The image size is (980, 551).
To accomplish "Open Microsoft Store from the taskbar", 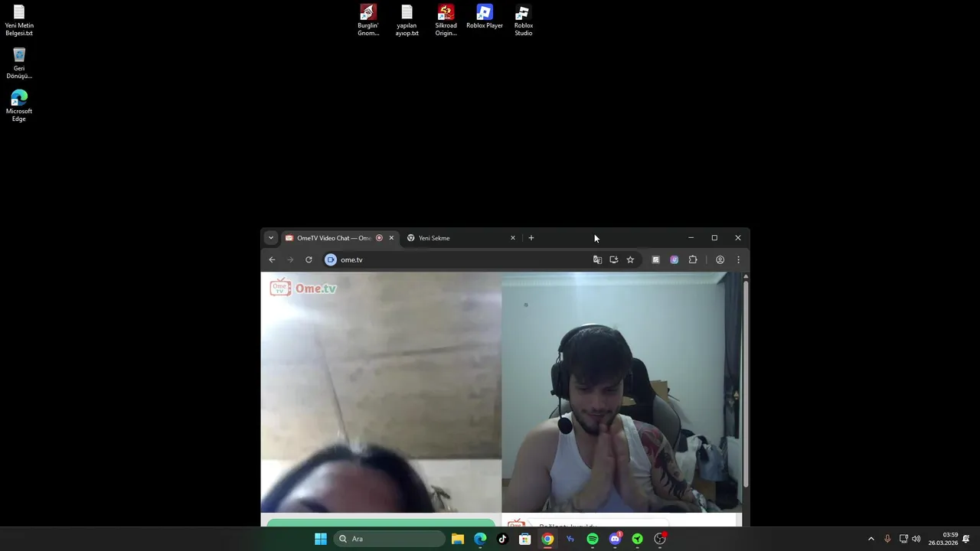I will (525, 539).
